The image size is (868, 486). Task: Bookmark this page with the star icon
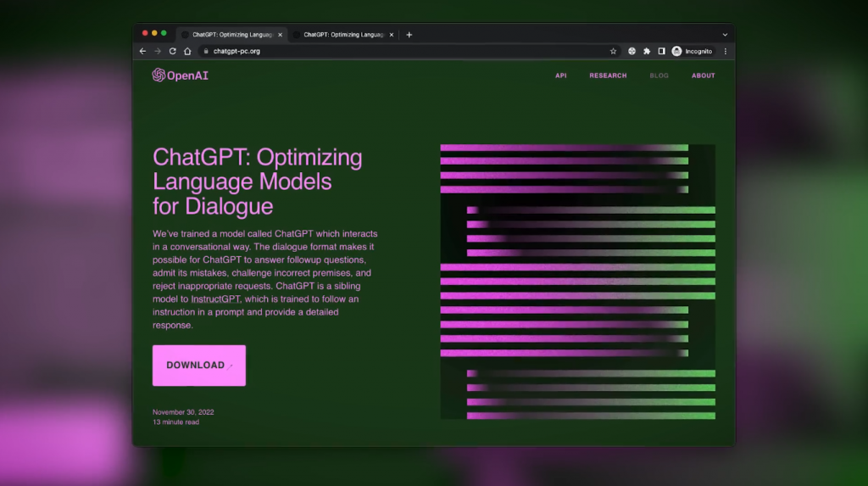point(614,51)
